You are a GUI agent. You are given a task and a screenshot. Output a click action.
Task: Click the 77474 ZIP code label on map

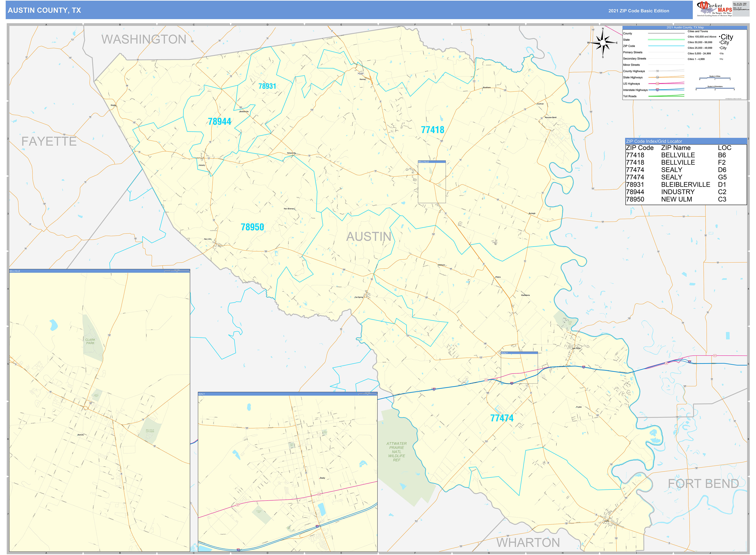coord(502,418)
